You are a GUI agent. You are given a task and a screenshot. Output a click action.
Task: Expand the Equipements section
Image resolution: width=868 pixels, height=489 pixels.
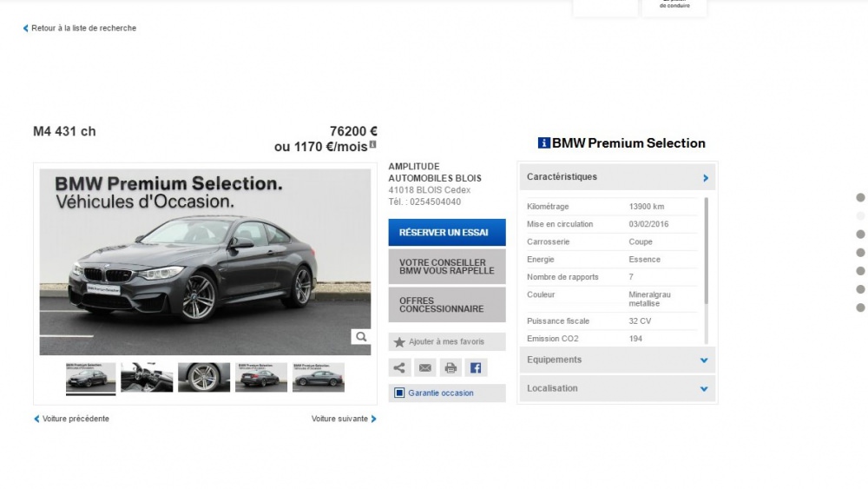pyautogui.click(x=617, y=360)
